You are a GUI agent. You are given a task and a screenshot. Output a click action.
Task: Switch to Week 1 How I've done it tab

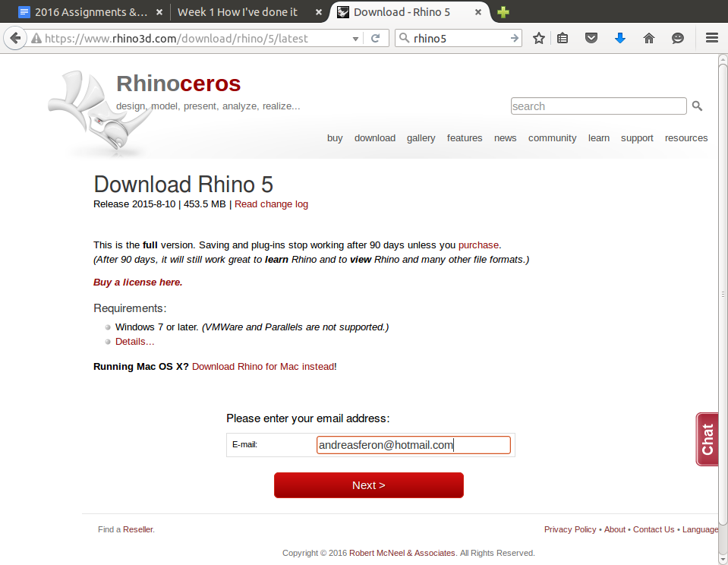pyautogui.click(x=238, y=12)
